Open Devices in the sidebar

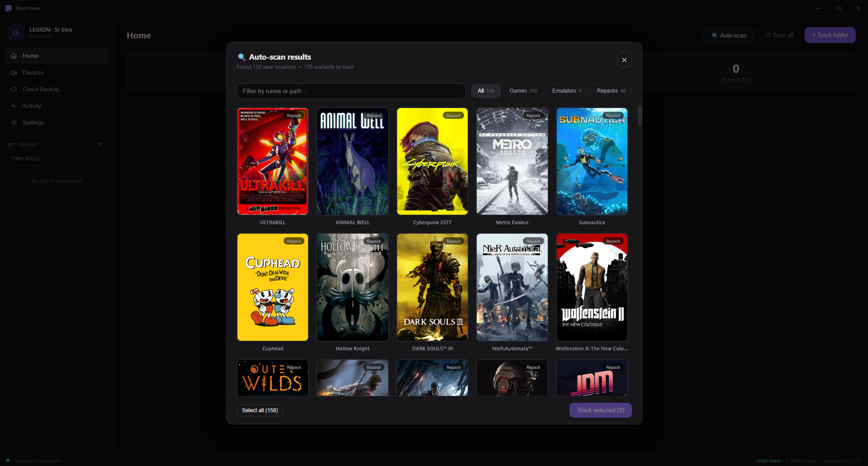[x=57, y=73]
